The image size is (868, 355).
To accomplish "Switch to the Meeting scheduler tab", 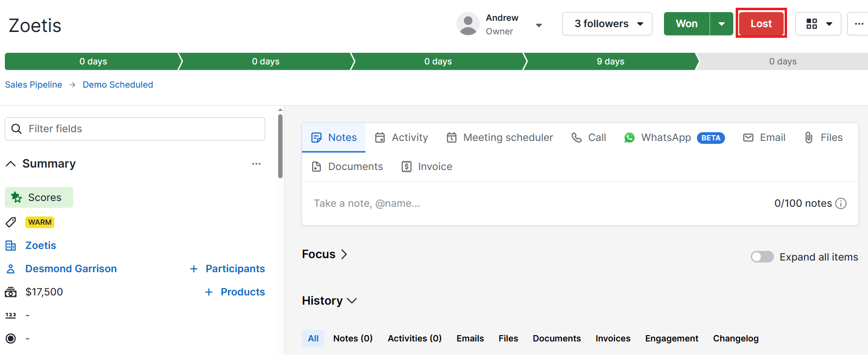I will point(500,138).
